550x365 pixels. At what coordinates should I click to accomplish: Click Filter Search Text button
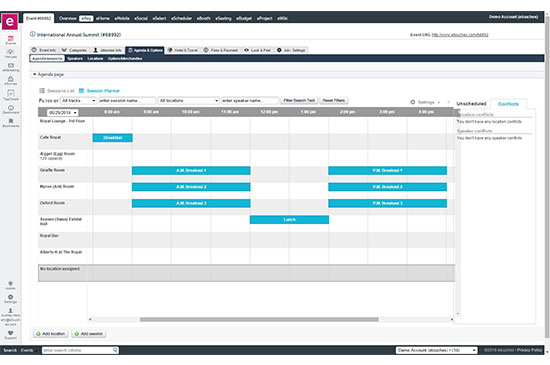click(299, 101)
